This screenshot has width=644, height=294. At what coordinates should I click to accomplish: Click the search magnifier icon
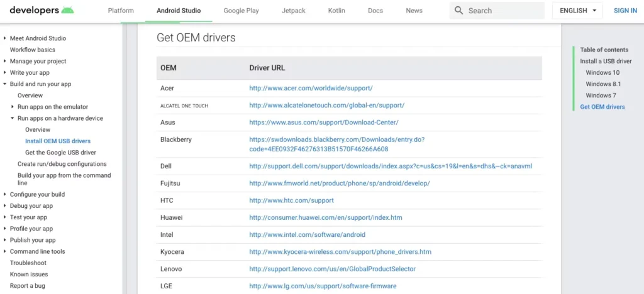tap(458, 11)
